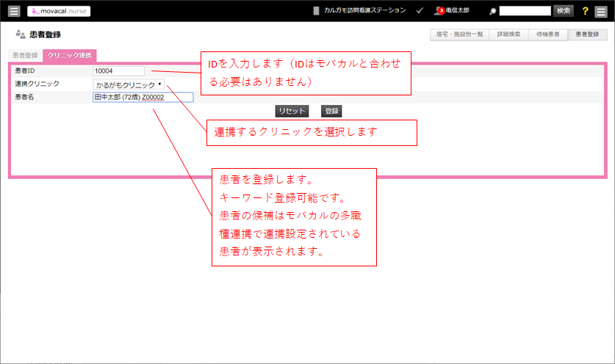Viewport: 615px width, 364px height.
Task: Click the 登録 button
Action: coord(331,111)
